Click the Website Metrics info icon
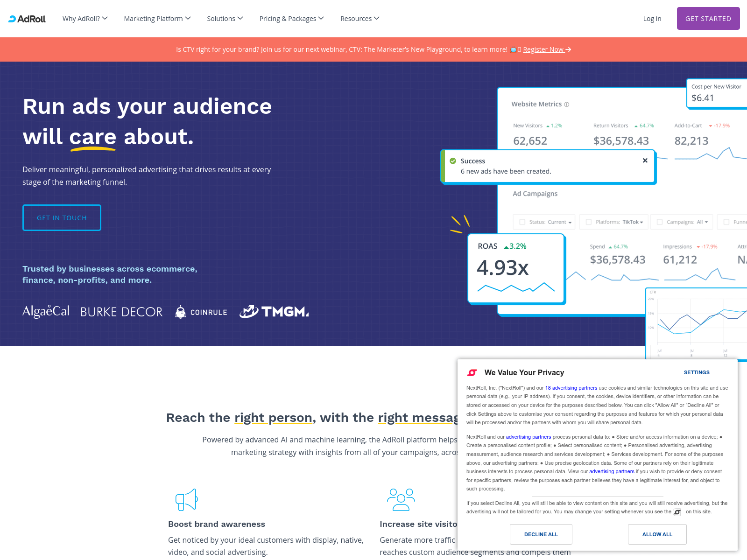Viewport: 747px width, 560px height. pos(567,105)
